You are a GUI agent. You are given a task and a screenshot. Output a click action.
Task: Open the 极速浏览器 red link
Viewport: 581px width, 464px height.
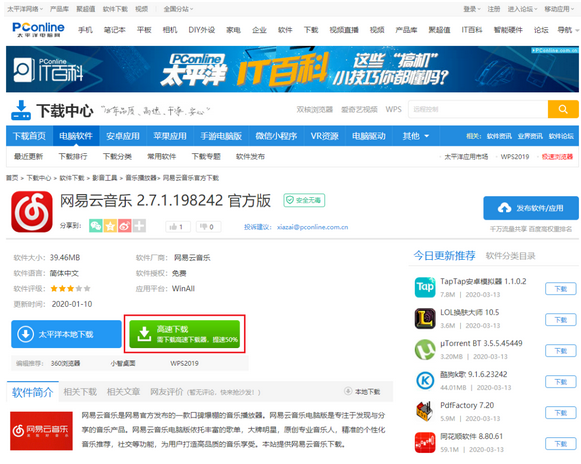coord(557,156)
